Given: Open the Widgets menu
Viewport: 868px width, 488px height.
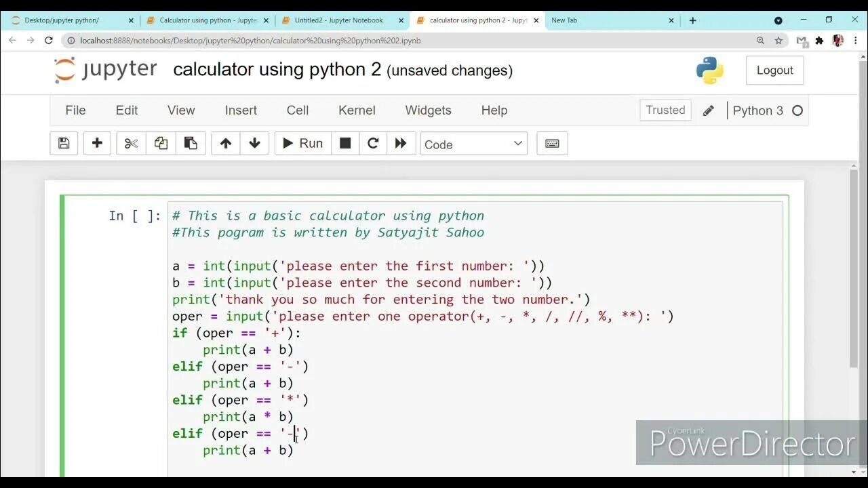Looking at the screenshot, I should (x=428, y=110).
